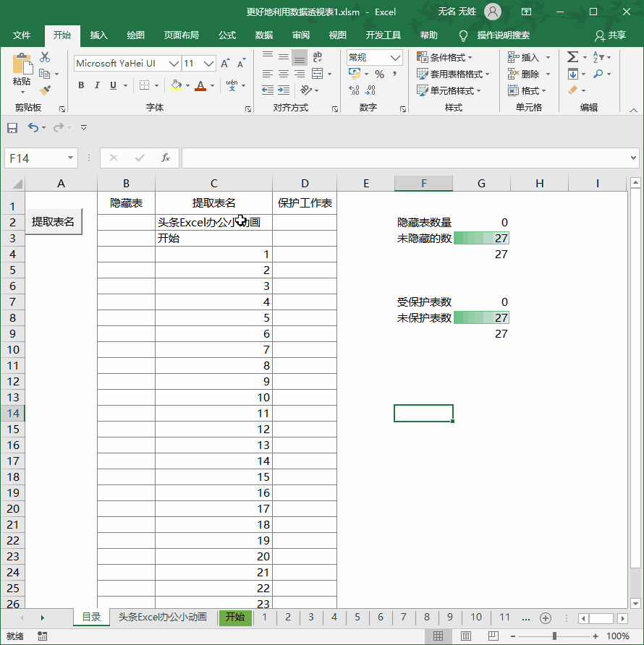Select the green 开始 sheet tab
The height and width of the screenshot is (645, 644).
pyautogui.click(x=235, y=617)
